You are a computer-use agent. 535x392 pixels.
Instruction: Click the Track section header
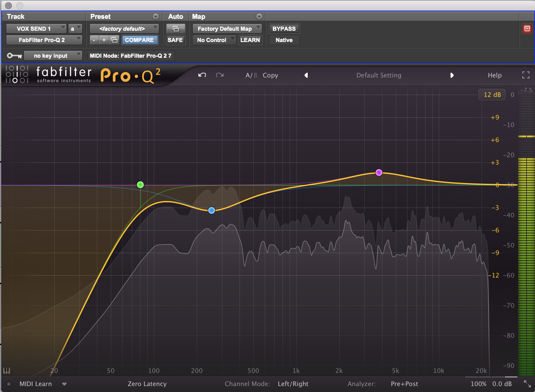(15, 16)
